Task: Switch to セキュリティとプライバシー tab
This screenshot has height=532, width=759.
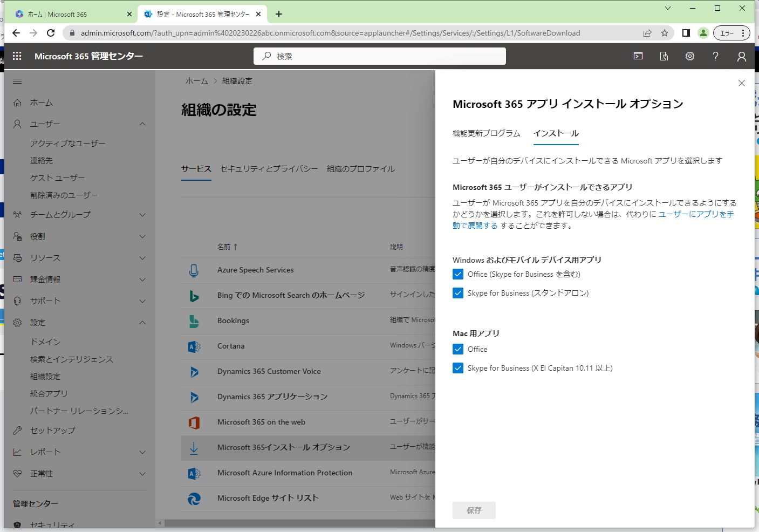Action: [269, 169]
